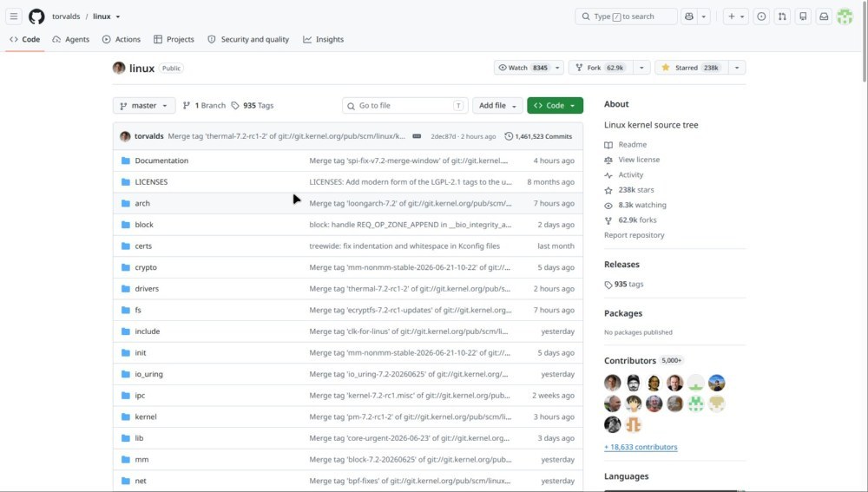868x492 pixels.
Task: Expand commit message ellipsis button
Action: [417, 136]
